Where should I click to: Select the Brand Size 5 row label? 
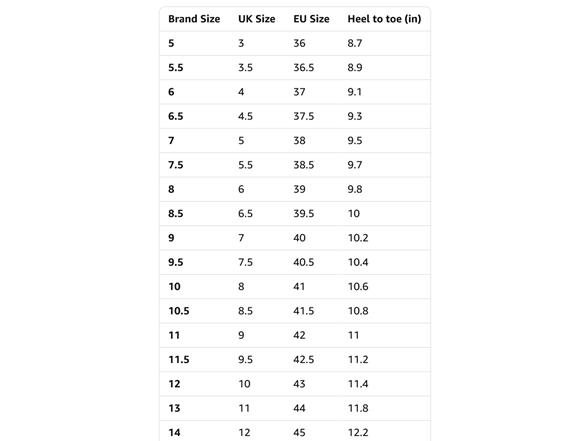171,43
